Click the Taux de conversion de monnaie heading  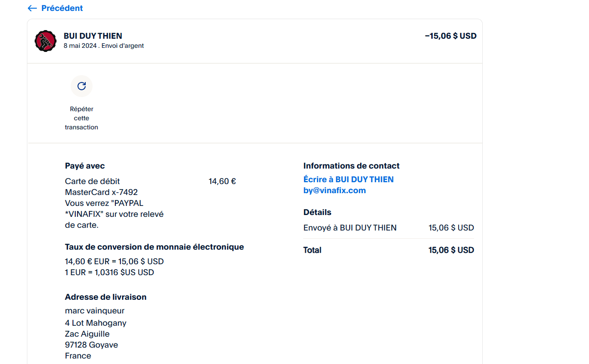[154, 246]
